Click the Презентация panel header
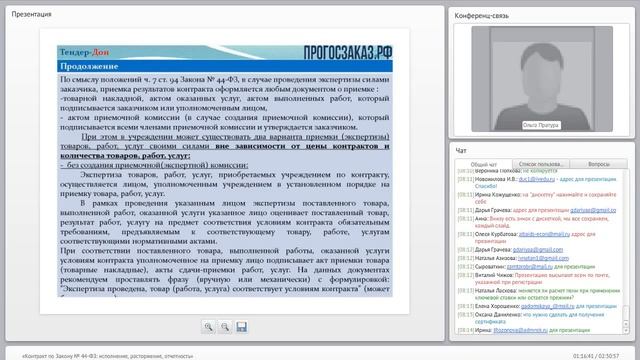Viewport: 640px width, 360px height. coord(31,14)
